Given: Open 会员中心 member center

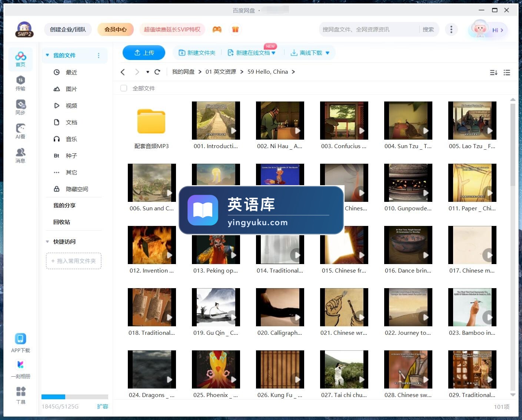Looking at the screenshot, I should pos(116,29).
